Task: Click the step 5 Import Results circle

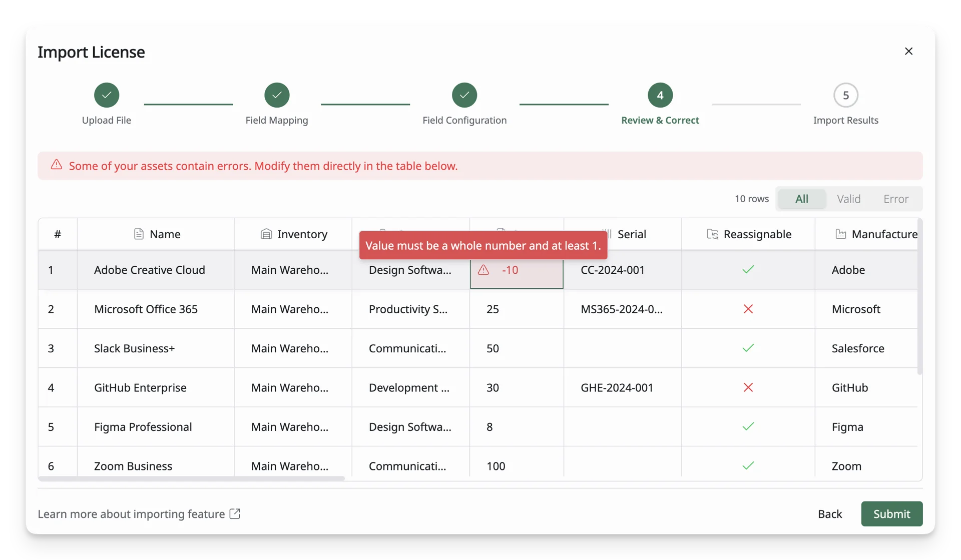Action: coord(846,95)
